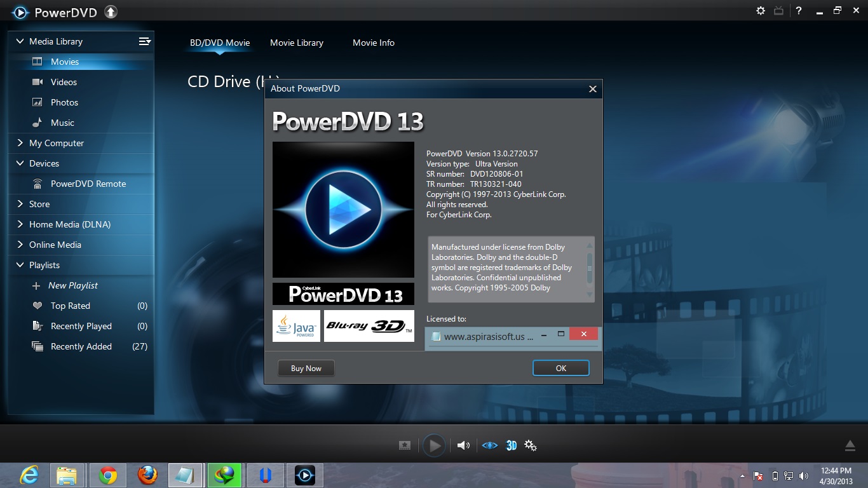Click the Recently Played list icon
The width and height of the screenshot is (868, 488).
pos(37,326)
